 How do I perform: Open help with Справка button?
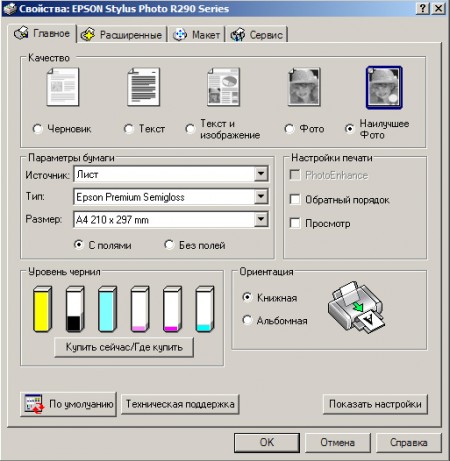click(x=409, y=442)
